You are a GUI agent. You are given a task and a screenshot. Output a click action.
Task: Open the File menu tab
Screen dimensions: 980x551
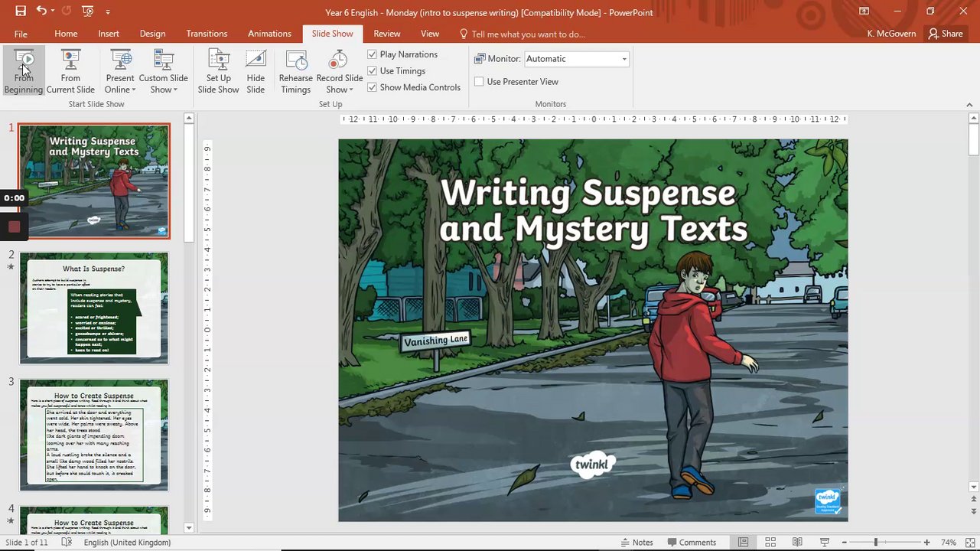(21, 34)
